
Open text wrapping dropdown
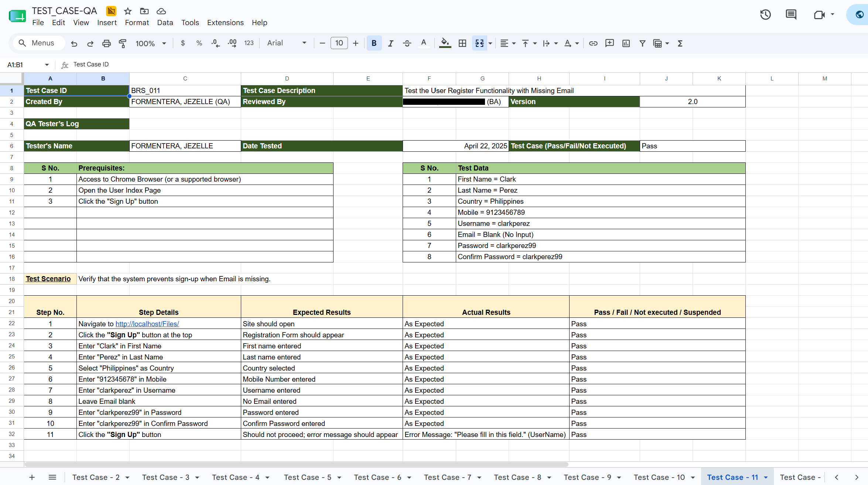click(x=550, y=44)
